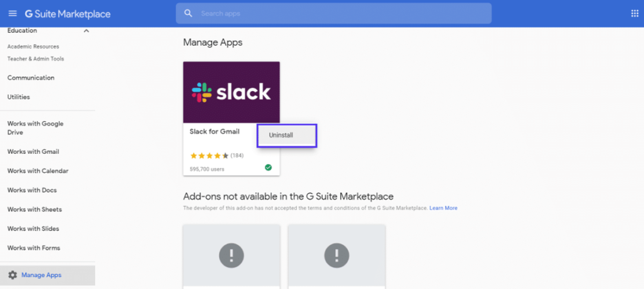Open Manage Apps in the sidebar
644x289 pixels.
point(42,275)
